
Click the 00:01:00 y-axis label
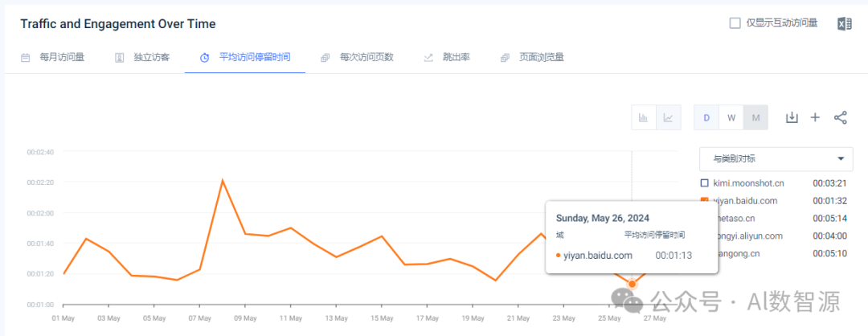pos(40,305)
